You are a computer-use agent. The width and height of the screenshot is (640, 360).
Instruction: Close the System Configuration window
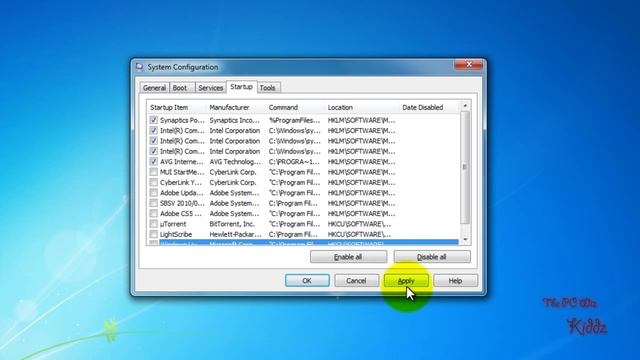(469, 64)
